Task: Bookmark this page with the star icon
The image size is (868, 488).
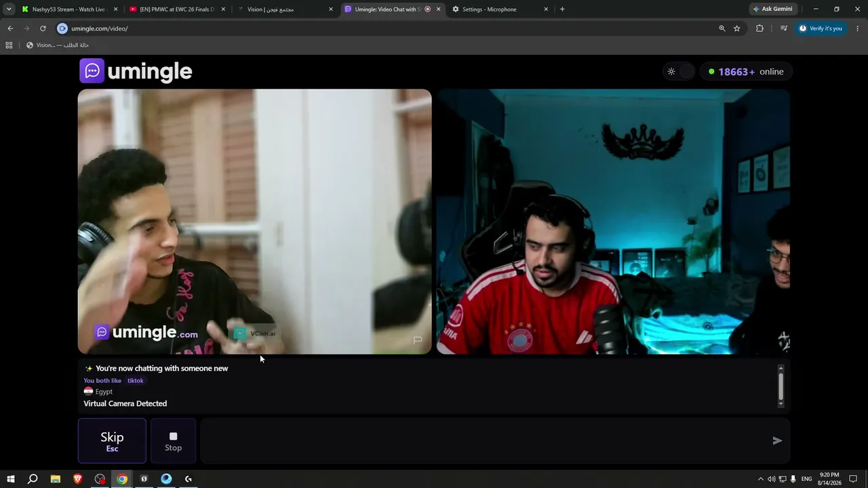Action: [737, 28]
